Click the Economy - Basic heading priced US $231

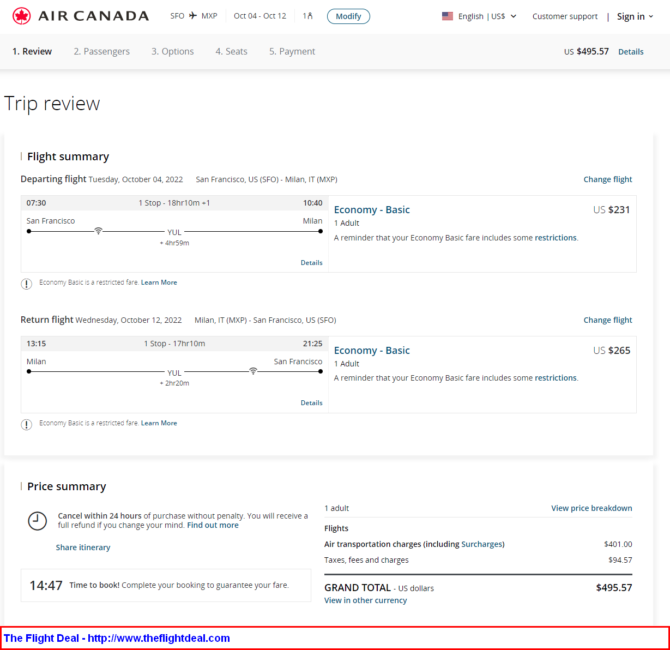click(372, 210)
